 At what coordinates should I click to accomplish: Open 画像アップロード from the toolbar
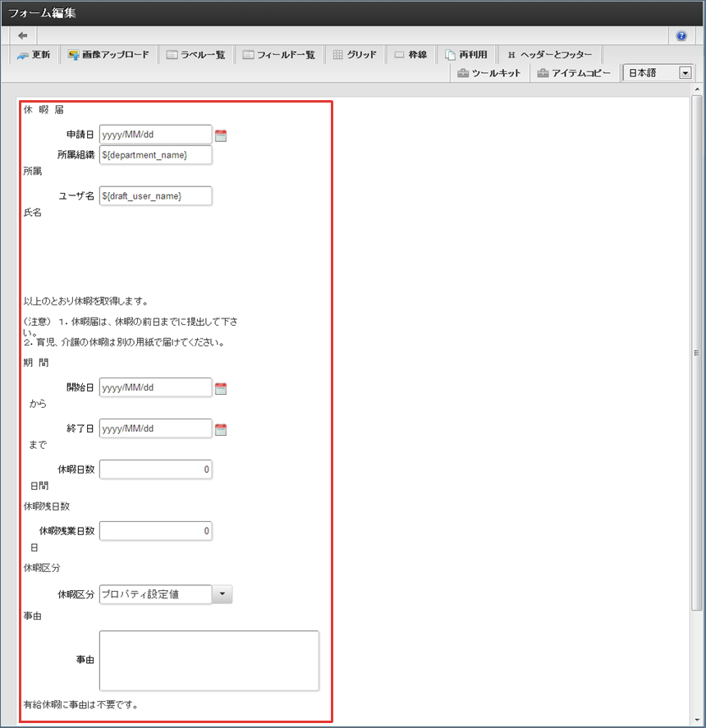point(108,55)
